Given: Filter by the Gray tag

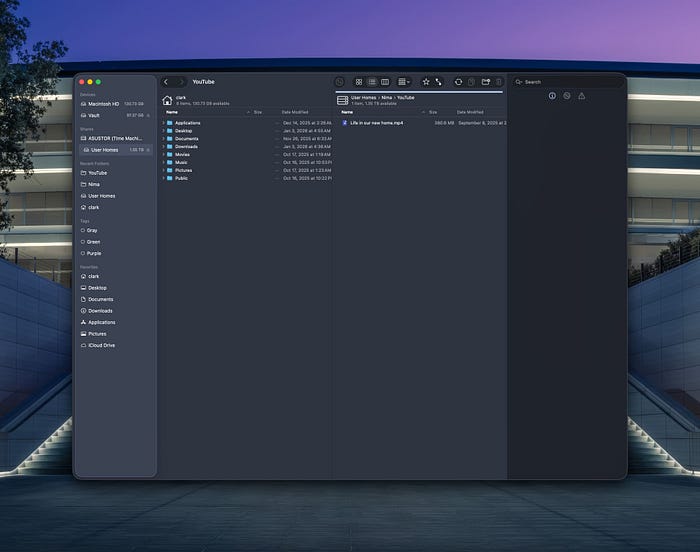Looking at the screenshot, I should pos(116,230).
